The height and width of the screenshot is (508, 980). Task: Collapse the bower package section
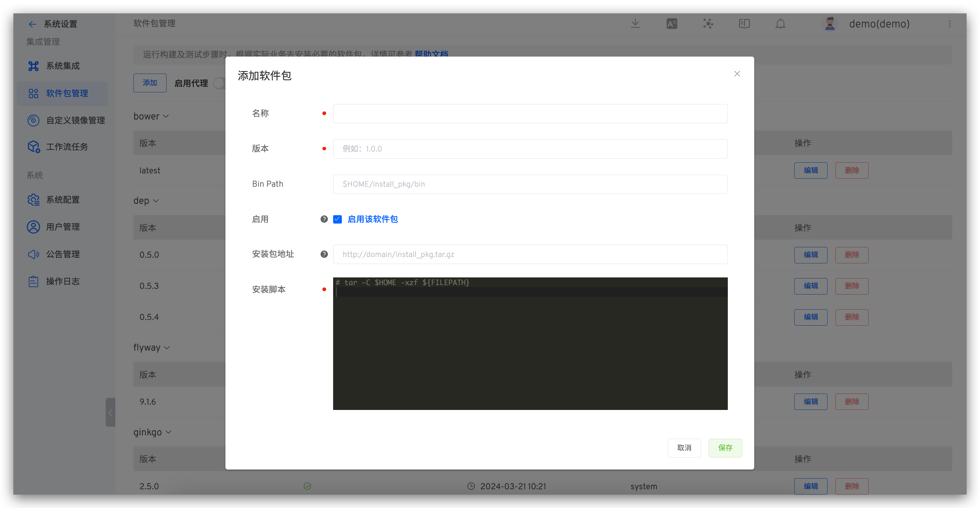(x=166, y=116)
